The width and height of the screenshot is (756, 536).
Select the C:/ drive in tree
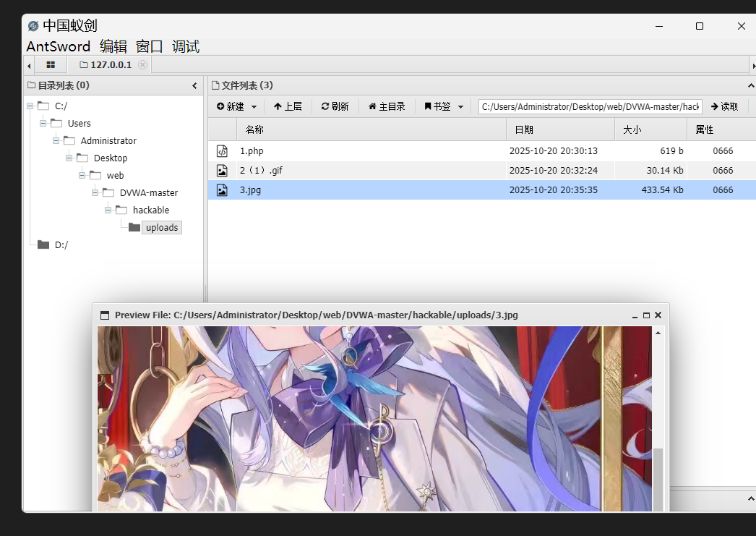pyautogui.click(x=61, y=106)
